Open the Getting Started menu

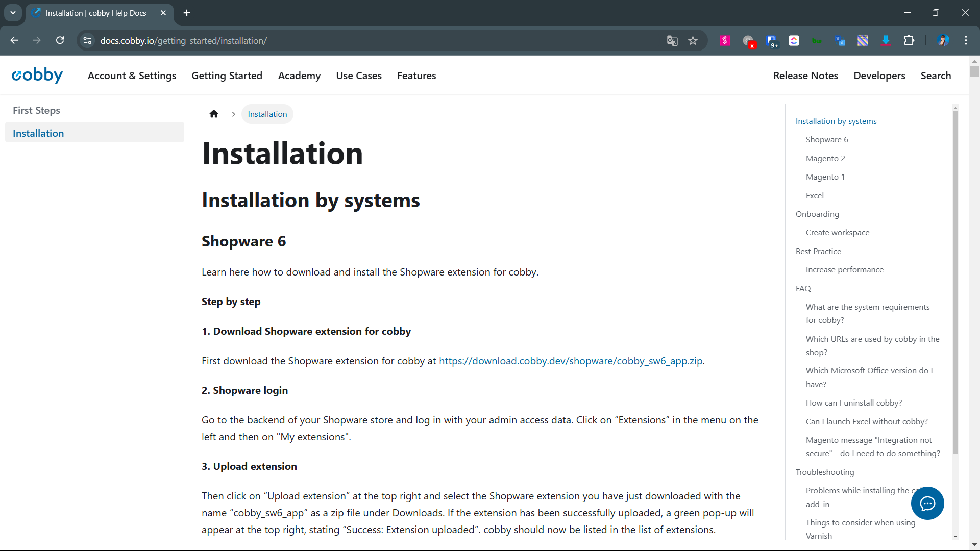click(227, 76)
